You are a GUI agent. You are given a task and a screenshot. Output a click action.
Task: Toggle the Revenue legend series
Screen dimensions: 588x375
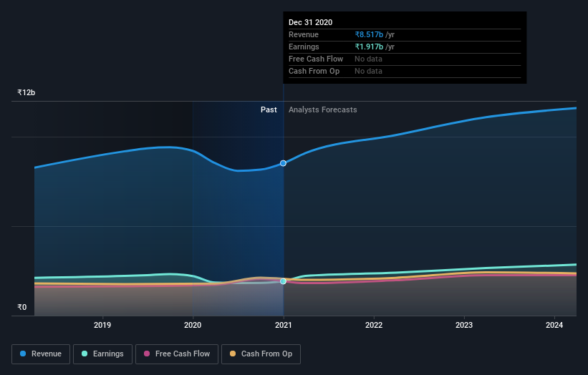pos(41,354)
